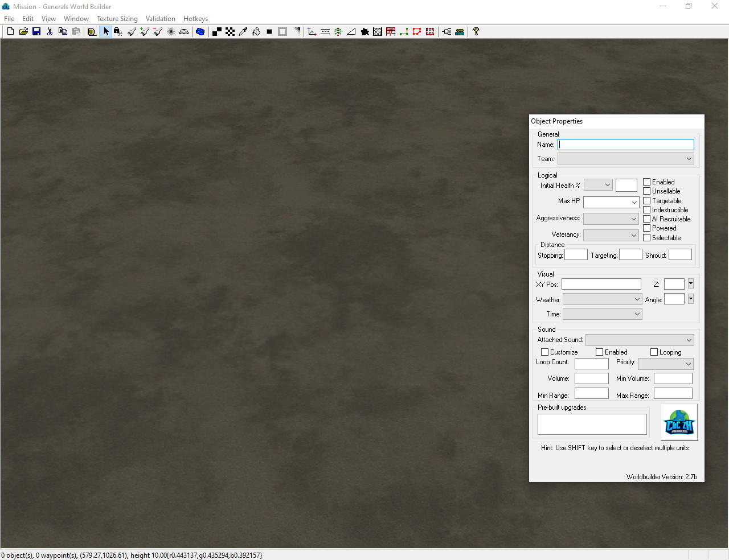Image resolution: width=729 pixels, height=560 pixels.
Task: Click the Name text field
Action: [x=625, y=145]
